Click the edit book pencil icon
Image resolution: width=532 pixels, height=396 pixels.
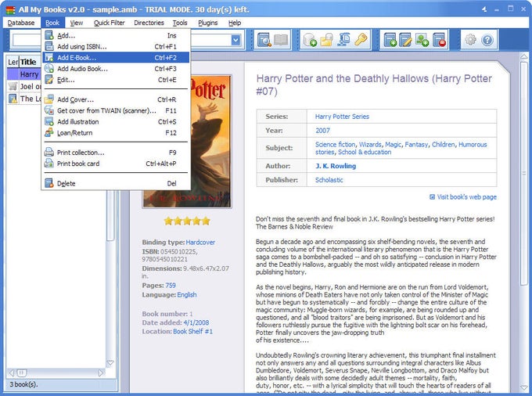[x=406, y=40]
